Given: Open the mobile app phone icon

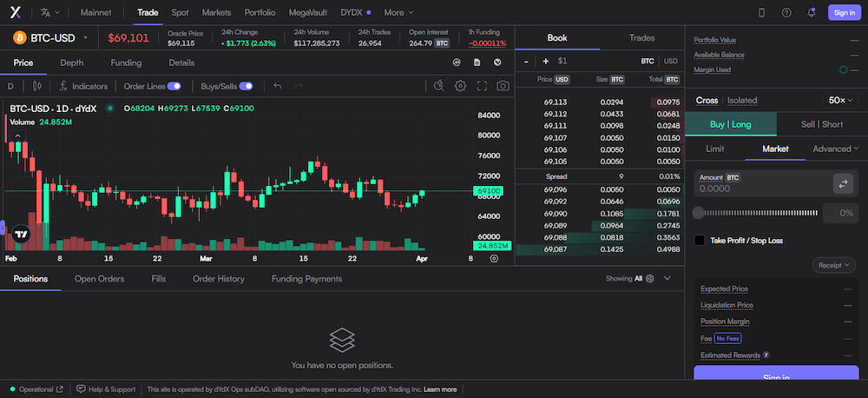Looking at the screenshot, I should pos(762,12).
